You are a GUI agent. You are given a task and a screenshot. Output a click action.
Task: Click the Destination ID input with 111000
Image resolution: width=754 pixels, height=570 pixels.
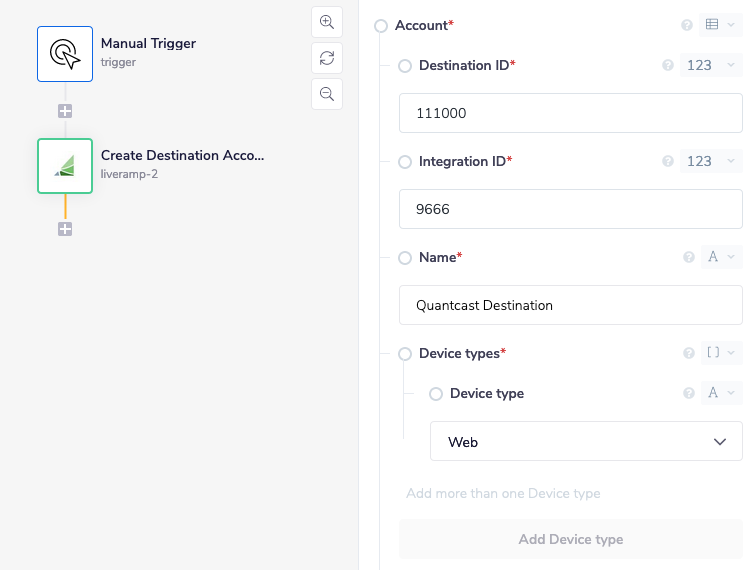coord(570,113)
